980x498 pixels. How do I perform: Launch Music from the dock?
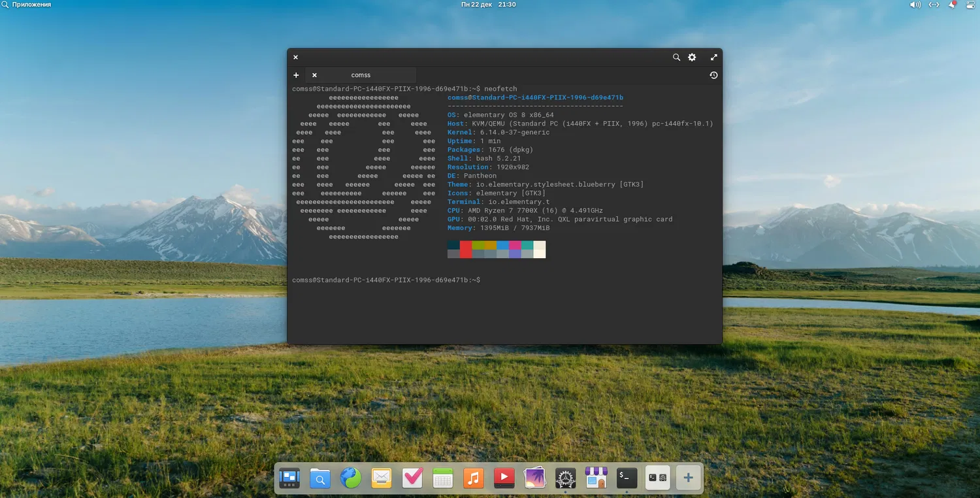[x=474, y=478]
